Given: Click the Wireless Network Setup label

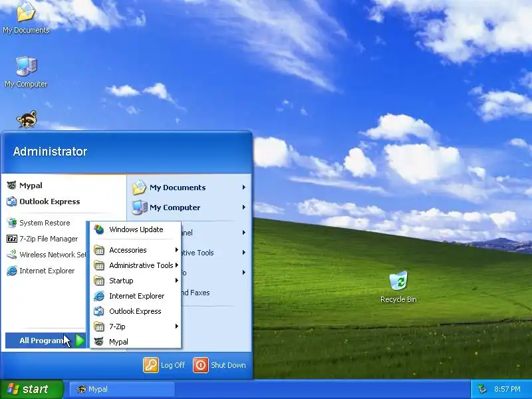Looking at the screenshot, I should (53, 255).
